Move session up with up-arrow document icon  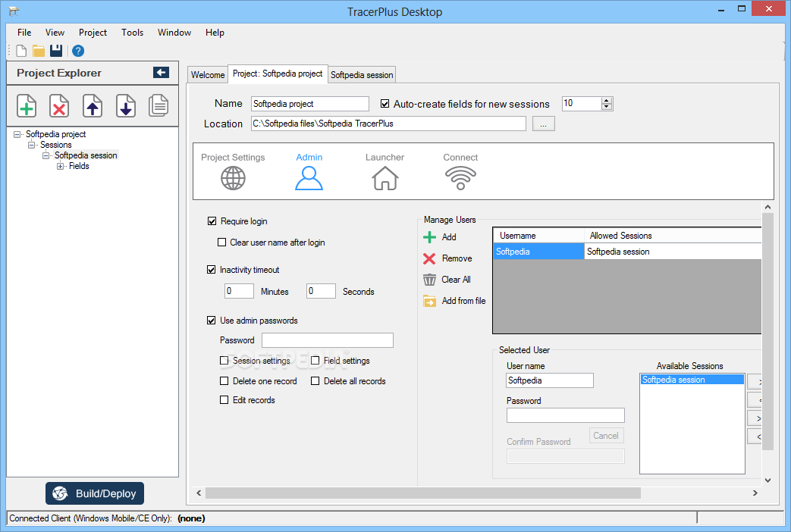point(93,106)
